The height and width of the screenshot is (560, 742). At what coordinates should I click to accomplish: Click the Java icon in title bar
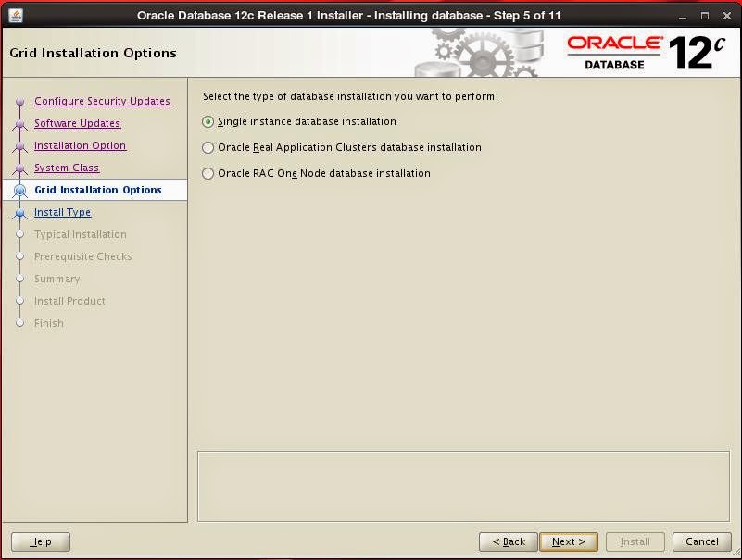coord(16,15)
